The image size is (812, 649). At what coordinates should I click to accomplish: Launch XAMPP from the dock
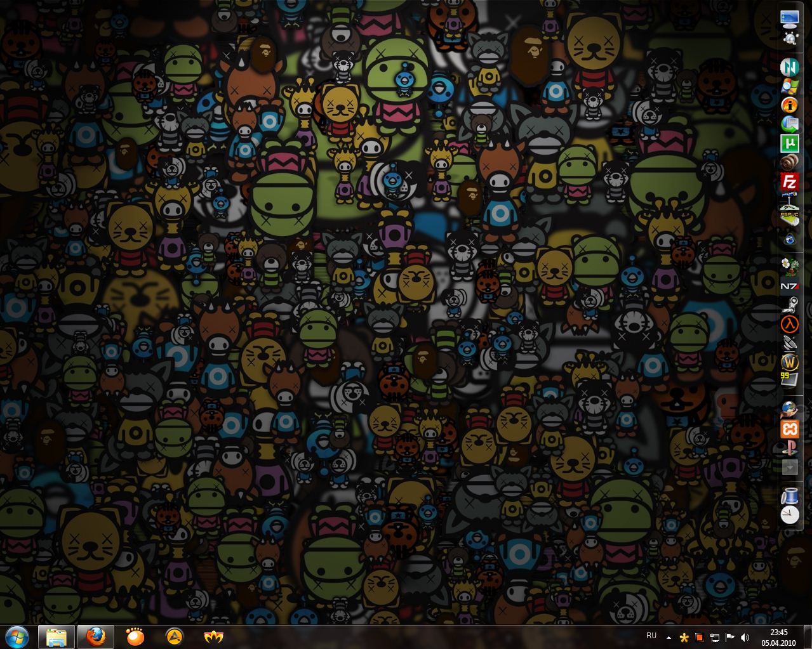(x=790, y=429)
